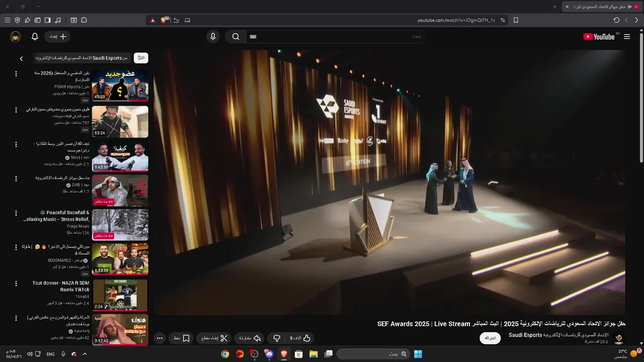Show more filter chips with arrow
The width and height of the screenshot is (644, 362).
pos(21,58)
